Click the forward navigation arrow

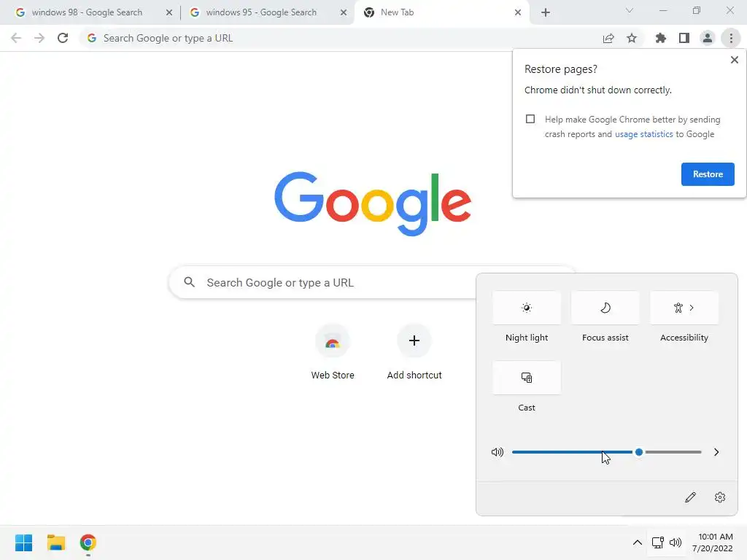[39, 38]
